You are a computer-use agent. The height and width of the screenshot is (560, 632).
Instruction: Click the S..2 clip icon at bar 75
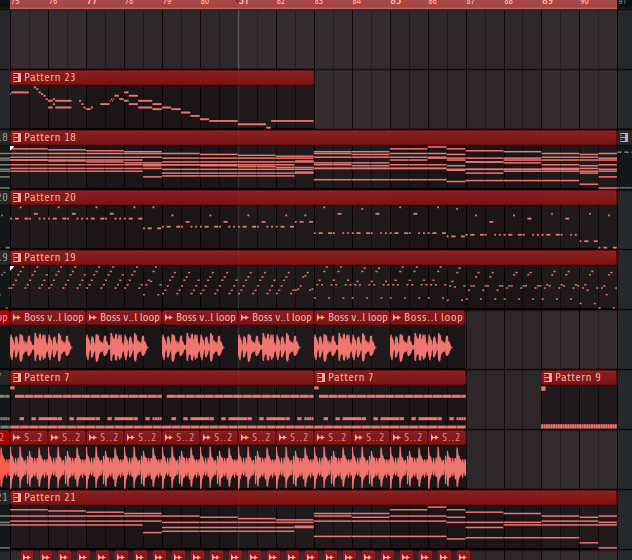pyautogui.click(x=17, y=437)
